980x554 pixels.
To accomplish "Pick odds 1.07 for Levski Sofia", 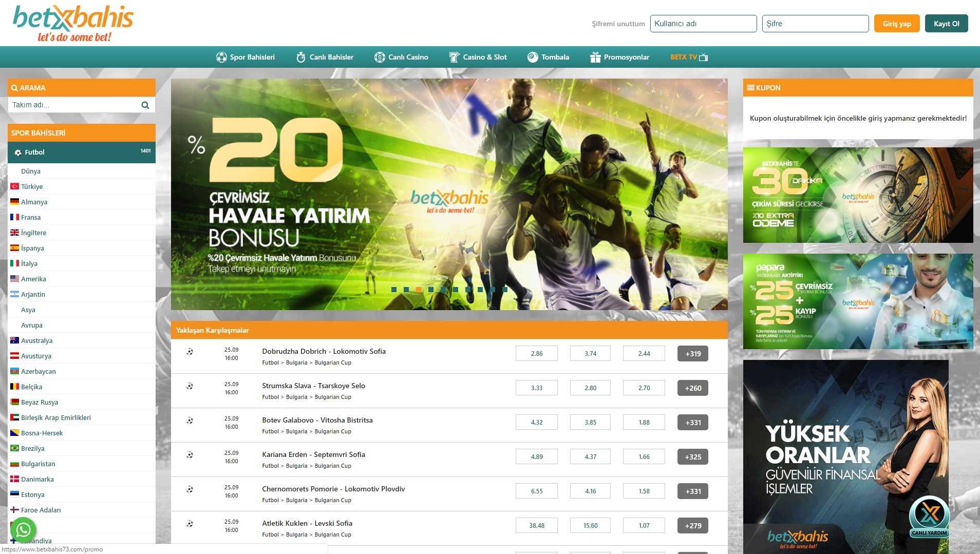I will (644, 526).
